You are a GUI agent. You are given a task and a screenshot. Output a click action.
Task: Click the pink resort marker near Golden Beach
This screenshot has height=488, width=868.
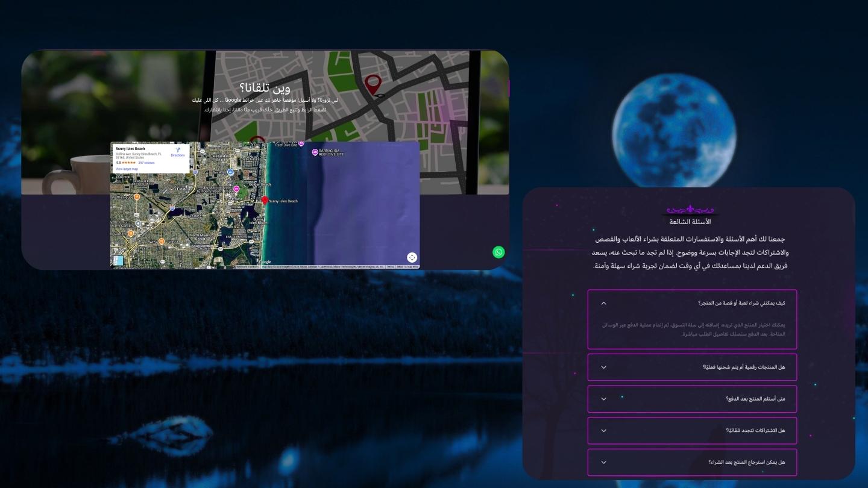tap(236, 189)
